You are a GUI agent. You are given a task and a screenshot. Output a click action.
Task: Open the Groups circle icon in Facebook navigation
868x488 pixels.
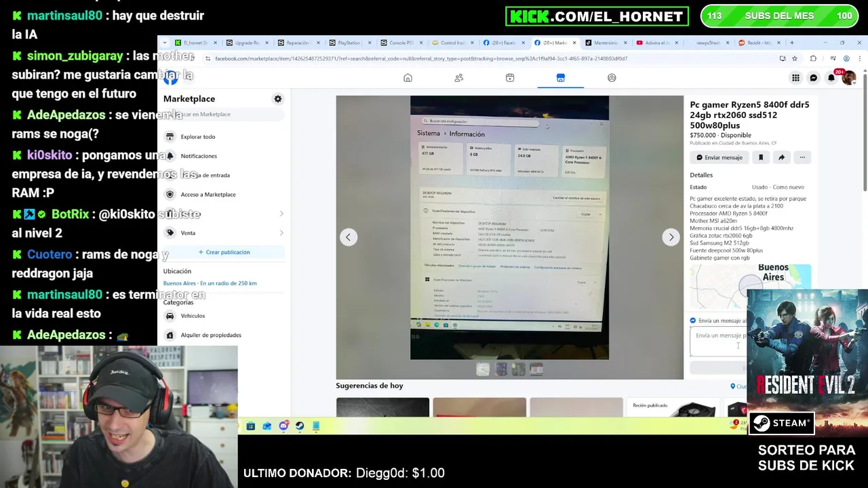612,78
